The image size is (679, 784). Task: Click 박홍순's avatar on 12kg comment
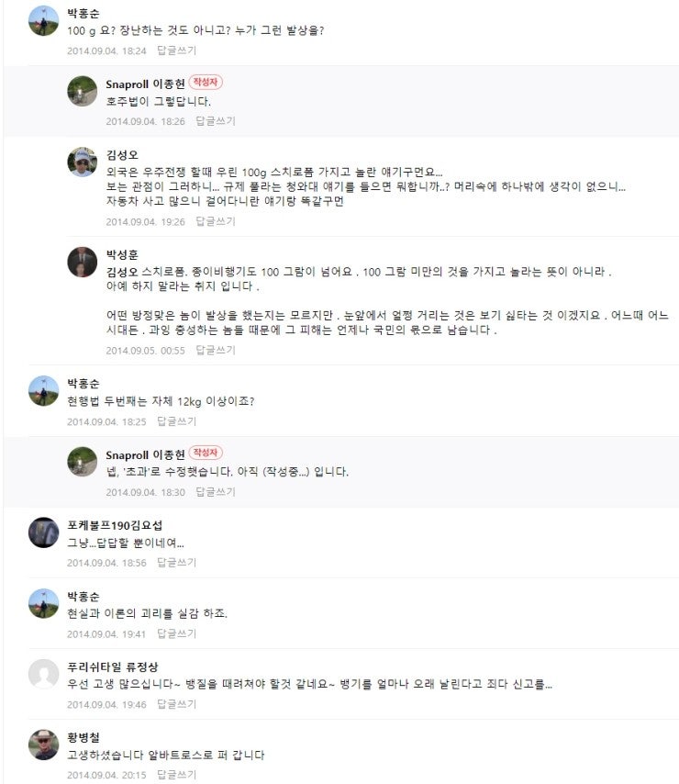point(43,391)
